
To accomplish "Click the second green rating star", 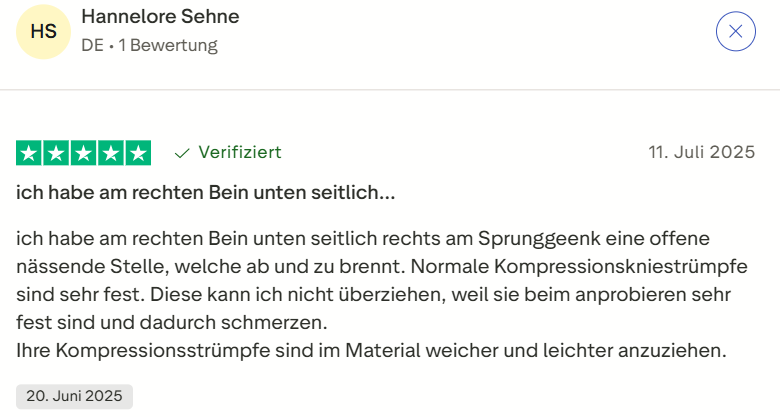I will 57,153.
